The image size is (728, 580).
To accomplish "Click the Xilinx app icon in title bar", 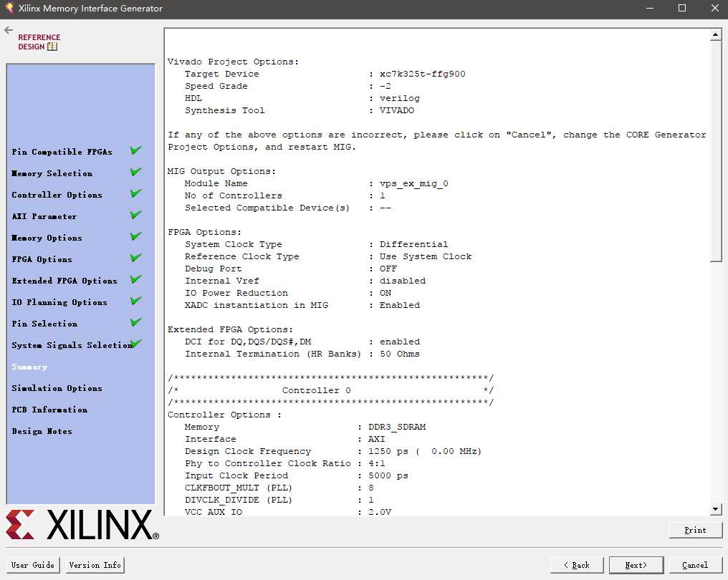I will (9, 8).
